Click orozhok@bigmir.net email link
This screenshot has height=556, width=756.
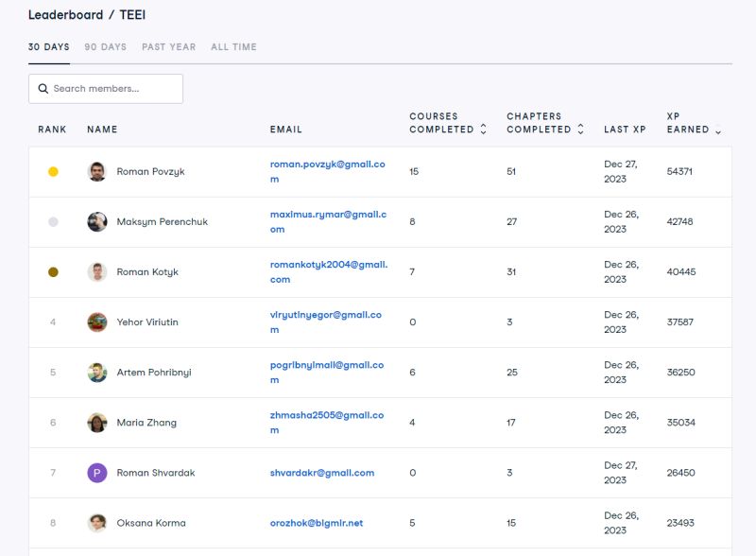click(317, 523)
